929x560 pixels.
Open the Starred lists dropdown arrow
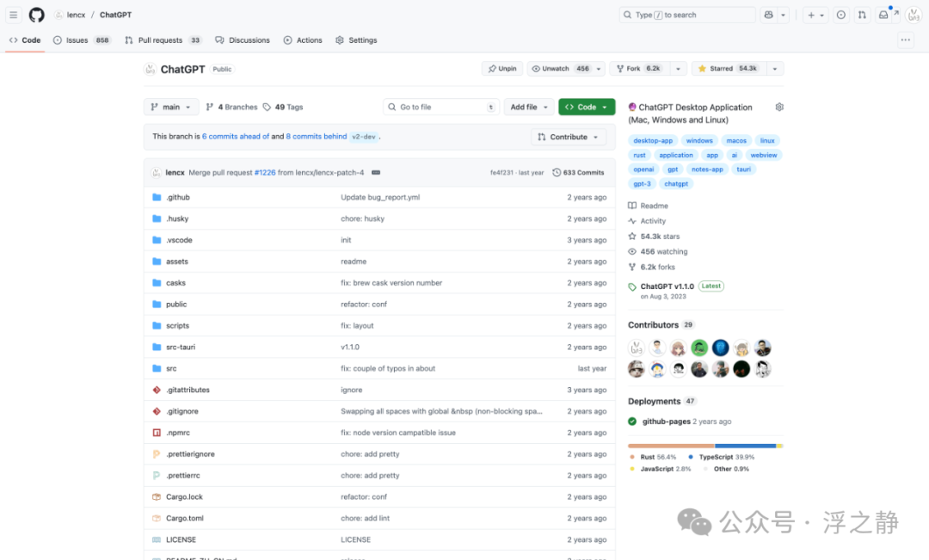(775, 69)
